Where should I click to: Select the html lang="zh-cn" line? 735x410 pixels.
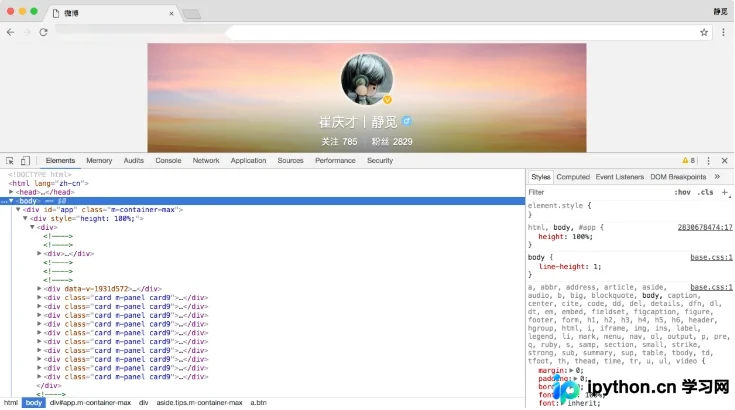point(48,183)
